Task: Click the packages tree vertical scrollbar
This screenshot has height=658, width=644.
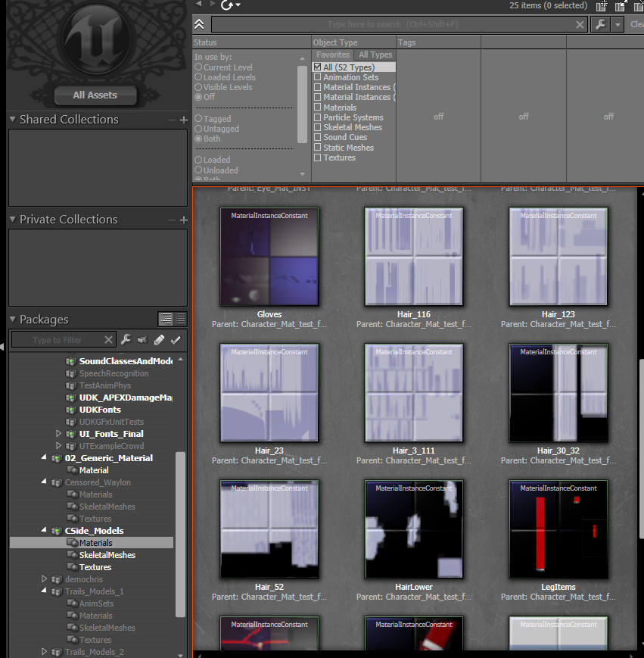Action: click(180, 535)
